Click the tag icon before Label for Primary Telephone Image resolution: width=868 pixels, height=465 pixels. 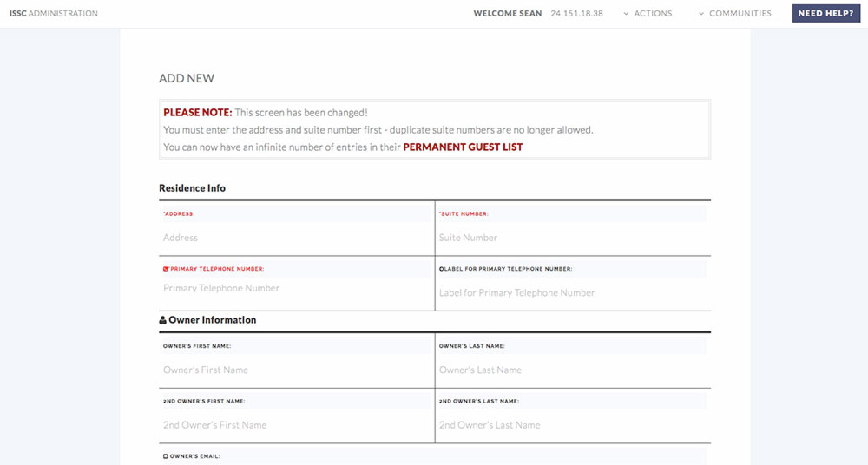click(x=441, y=269)
